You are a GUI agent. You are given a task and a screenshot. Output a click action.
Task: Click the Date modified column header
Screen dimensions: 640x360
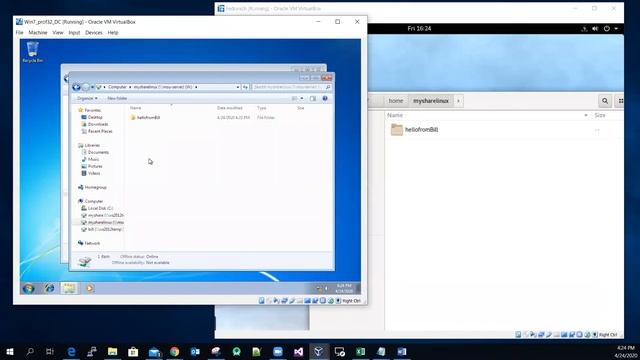(x=230, y=108)
